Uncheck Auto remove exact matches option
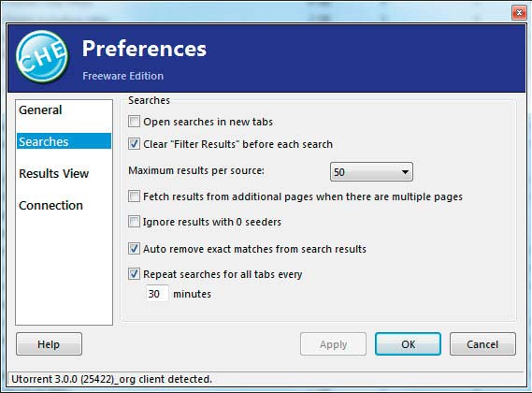Screen dimensions: 532x393 [134, 249]
